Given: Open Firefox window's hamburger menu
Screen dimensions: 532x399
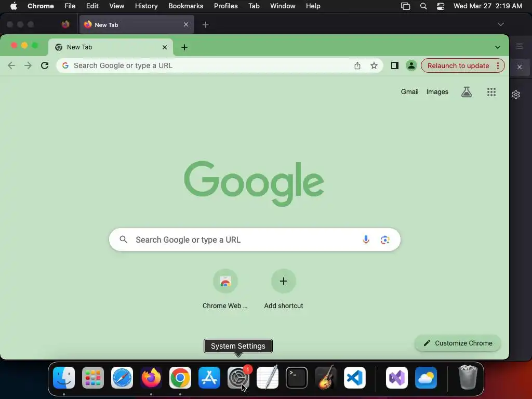Looking at the screenshot, I should [x=520, y=46].
